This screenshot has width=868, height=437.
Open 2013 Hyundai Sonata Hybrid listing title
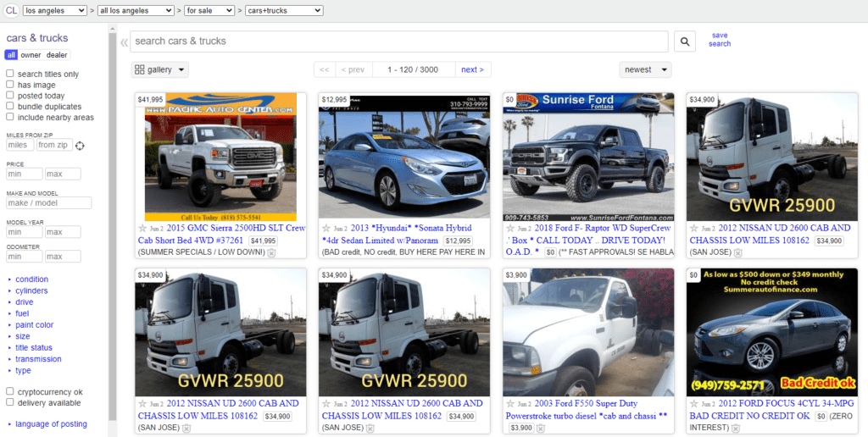coord(397,234)
